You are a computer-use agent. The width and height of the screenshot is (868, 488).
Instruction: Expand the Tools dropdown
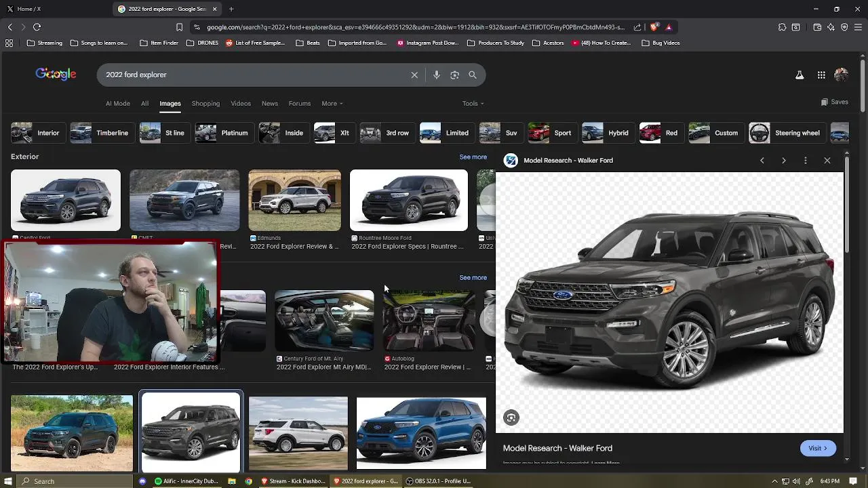473,104
